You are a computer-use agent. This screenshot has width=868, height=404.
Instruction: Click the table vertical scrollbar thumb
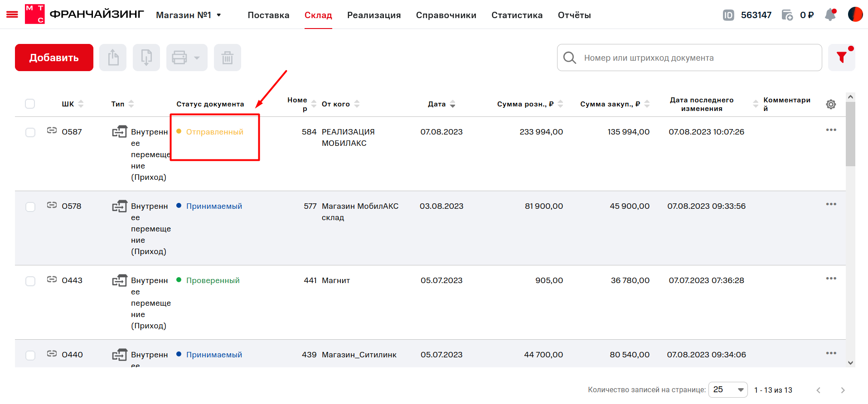pos(850,134)
